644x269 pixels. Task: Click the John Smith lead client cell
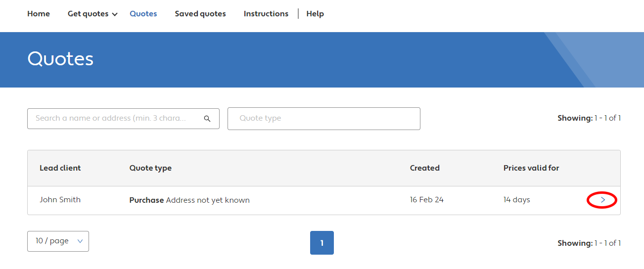(60, 200)
